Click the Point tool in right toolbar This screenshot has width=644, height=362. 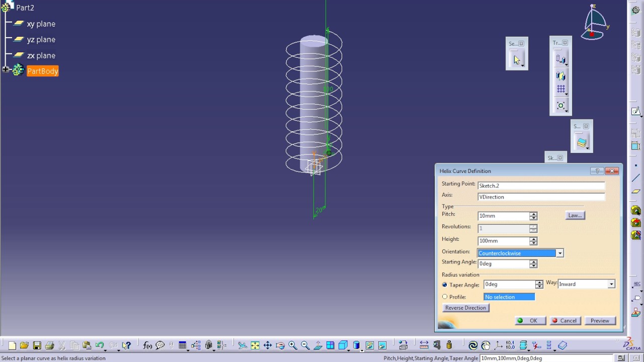point(636,165)
